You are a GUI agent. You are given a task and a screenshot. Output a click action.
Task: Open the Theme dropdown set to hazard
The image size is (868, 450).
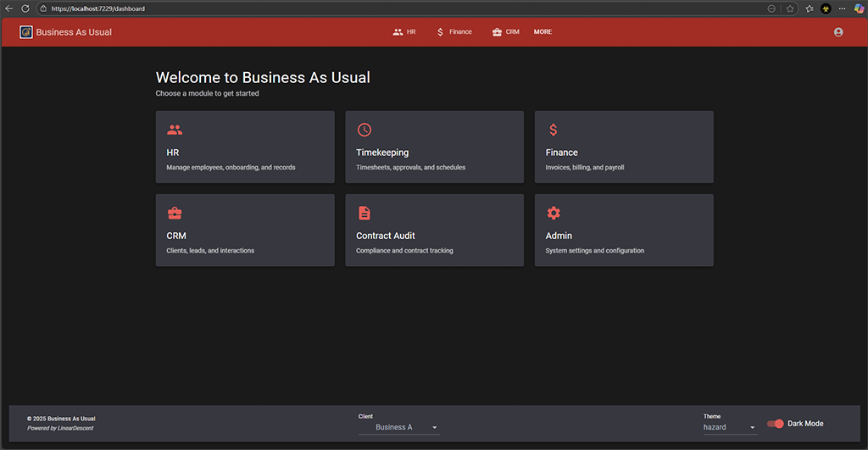pos(729,427)
